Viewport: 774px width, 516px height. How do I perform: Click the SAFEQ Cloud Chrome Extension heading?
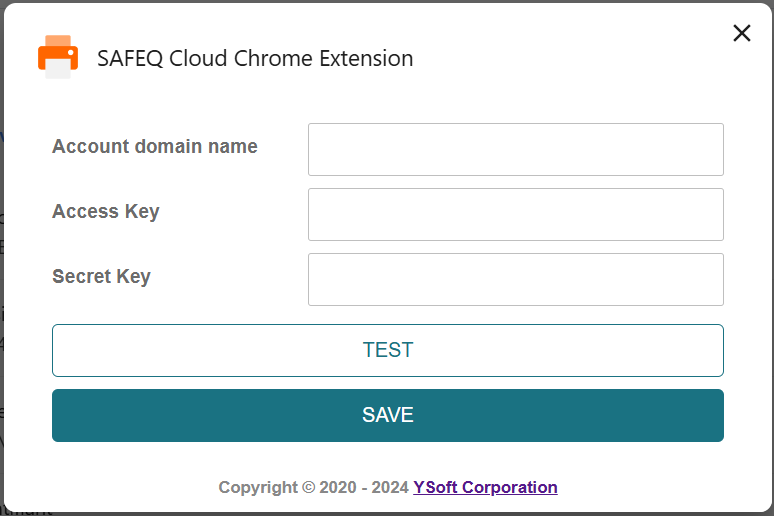pyautogui.click(x=255, y=58)
